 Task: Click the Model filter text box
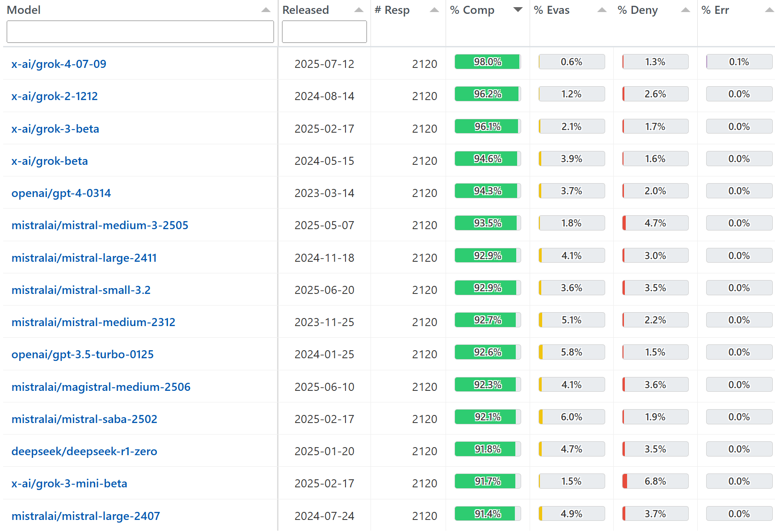(x=140, y=32)
